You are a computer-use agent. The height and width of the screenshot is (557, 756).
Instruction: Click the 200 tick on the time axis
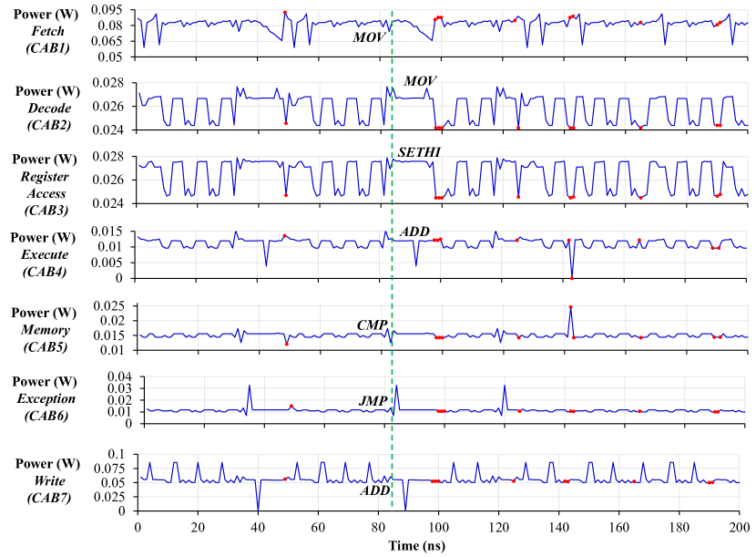point(740,528)
